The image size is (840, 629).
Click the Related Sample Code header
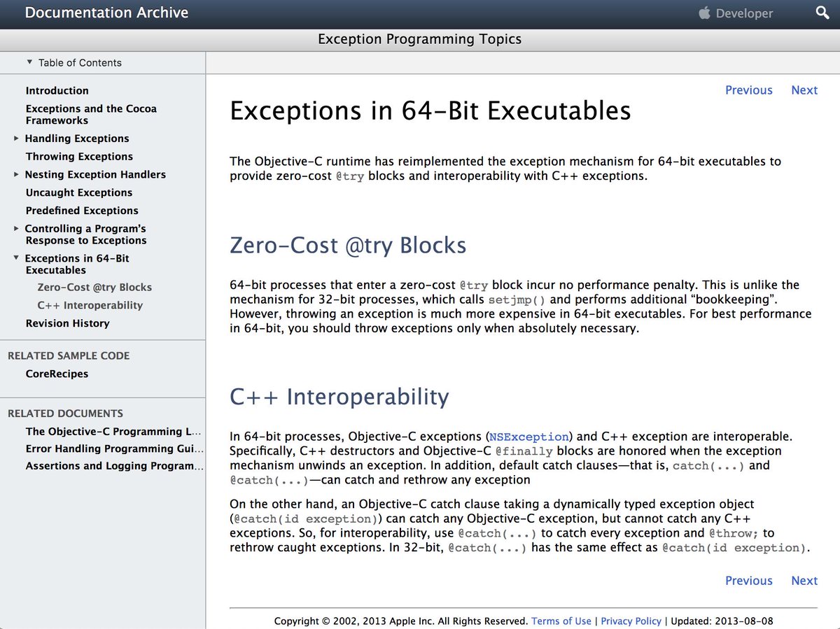click(x=69, y=356)
